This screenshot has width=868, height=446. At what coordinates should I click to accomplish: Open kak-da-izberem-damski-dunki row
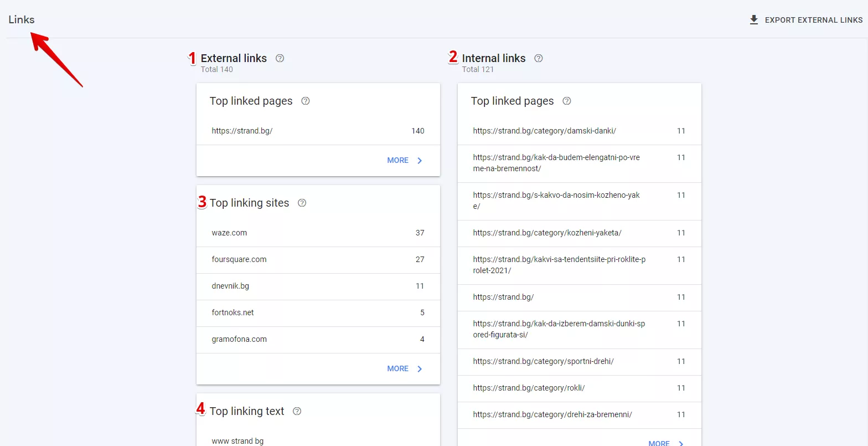(x=580, y=330)
